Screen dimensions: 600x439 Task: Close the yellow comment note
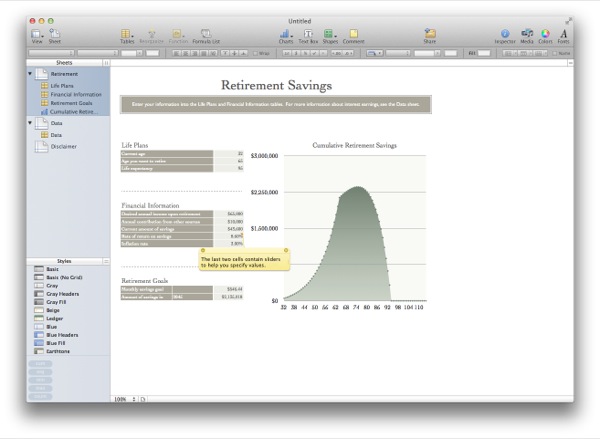pyautogui.click(x=286, y=250)
